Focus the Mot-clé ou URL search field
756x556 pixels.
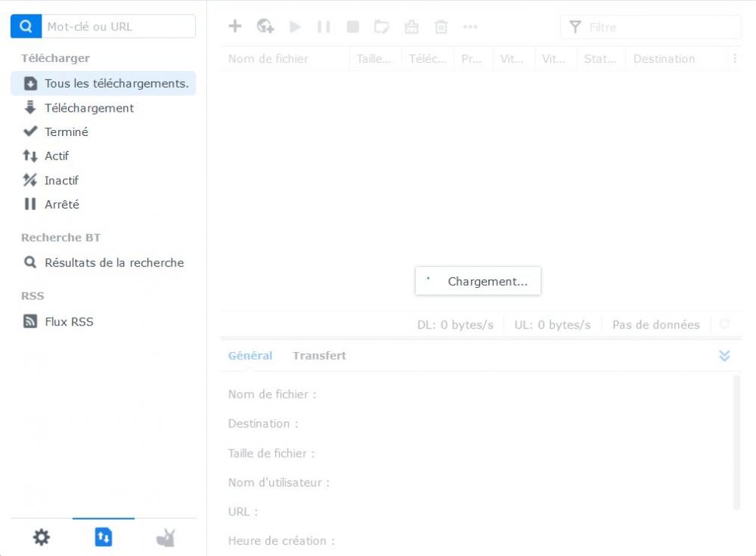coord(119,26)
